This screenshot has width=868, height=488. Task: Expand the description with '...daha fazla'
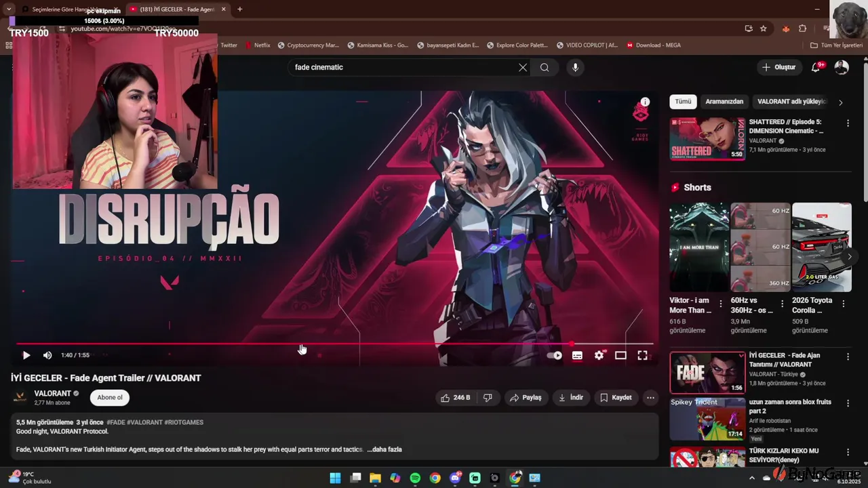pyautogui.click(x=384, y=449)
